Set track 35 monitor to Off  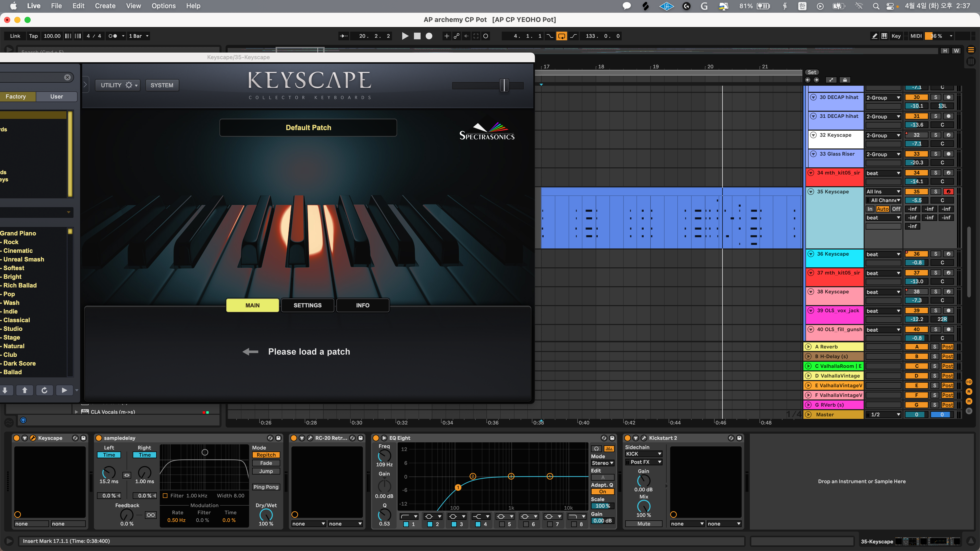tap(896, 209)
